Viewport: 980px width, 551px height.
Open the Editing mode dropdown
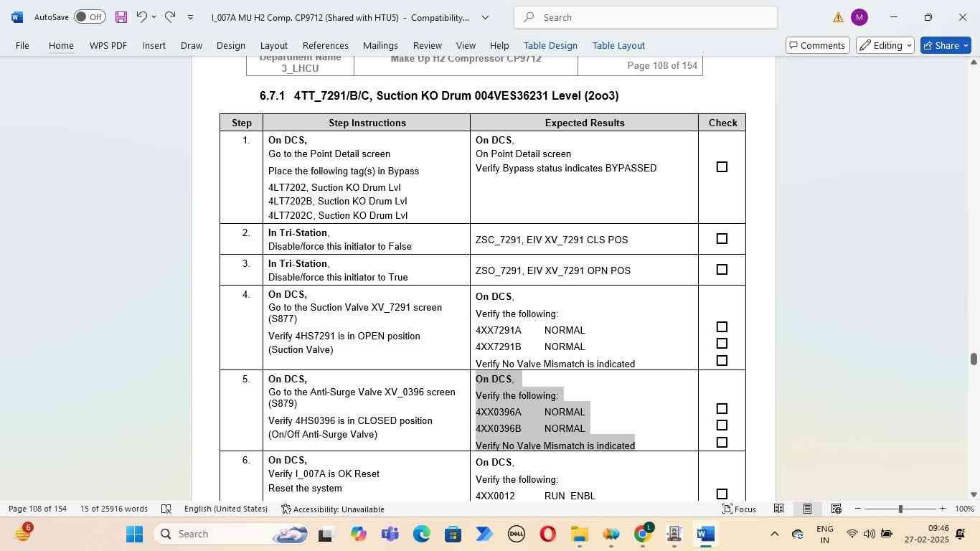coord(885,45)
